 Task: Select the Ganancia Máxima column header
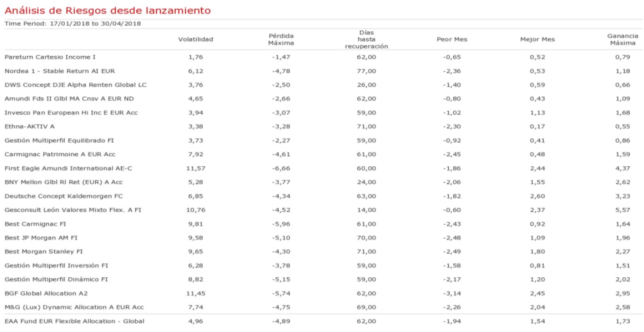622,40
